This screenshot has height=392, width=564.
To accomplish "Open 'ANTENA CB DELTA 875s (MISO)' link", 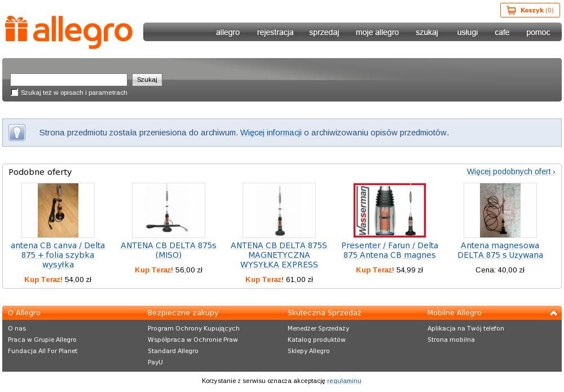I will tap(168, 250).
